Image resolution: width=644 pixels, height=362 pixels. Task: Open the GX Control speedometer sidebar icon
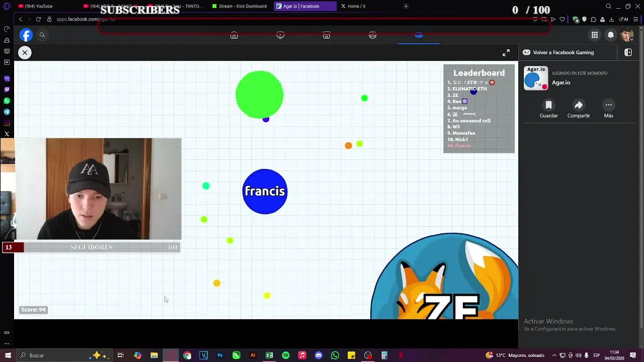coord(7,29)
